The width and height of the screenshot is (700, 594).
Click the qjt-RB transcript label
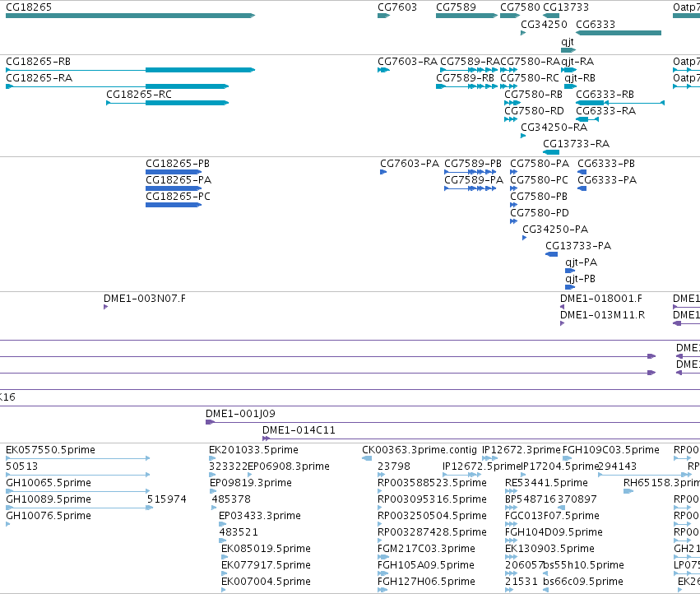click(580, 77)
